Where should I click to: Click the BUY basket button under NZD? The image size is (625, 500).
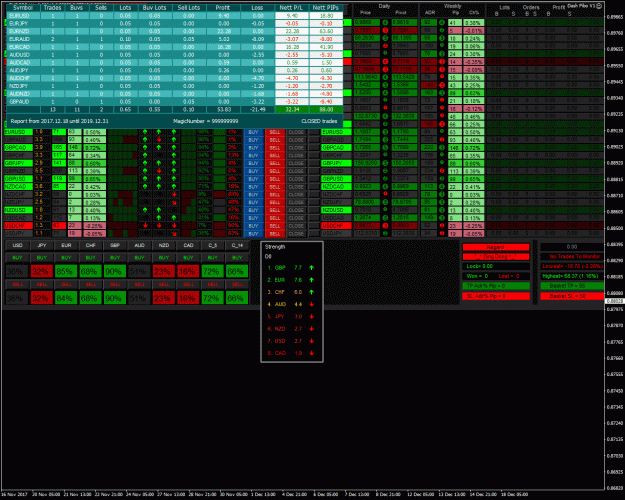164,258
